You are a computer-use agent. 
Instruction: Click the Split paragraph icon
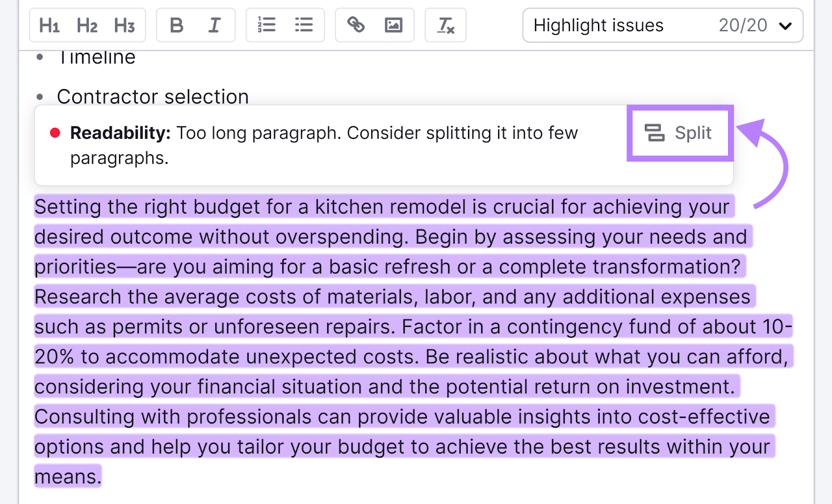tap(655, 132)
